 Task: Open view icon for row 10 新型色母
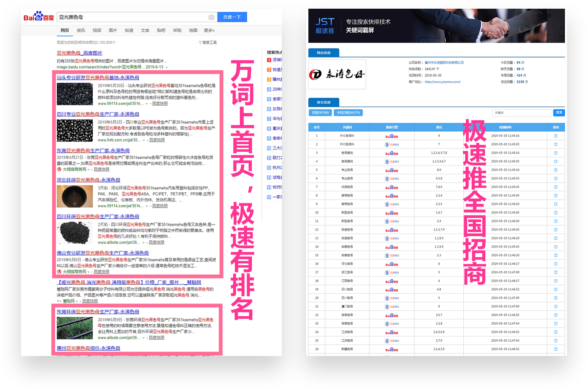click(x=556, y=213)
